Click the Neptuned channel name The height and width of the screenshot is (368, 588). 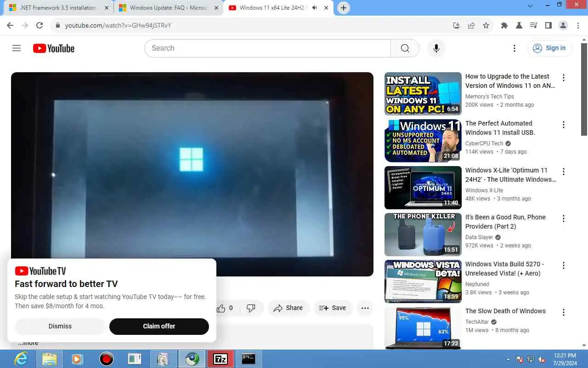click(x=477, y=284)
